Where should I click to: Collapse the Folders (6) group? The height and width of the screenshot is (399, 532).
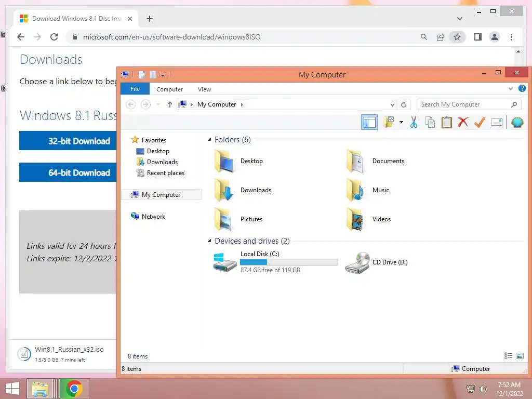click(x=209, y=139)
